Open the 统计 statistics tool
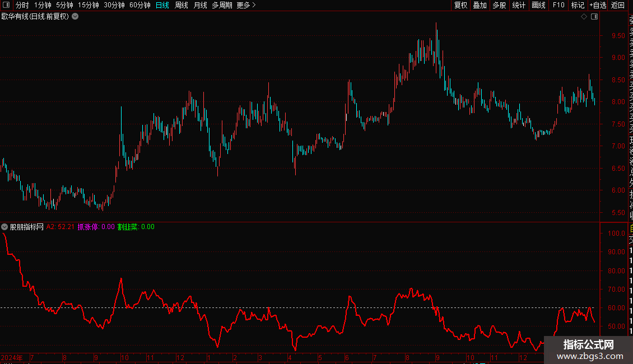The width and height of the screenshot is (633, 364). tap(519, 5)
